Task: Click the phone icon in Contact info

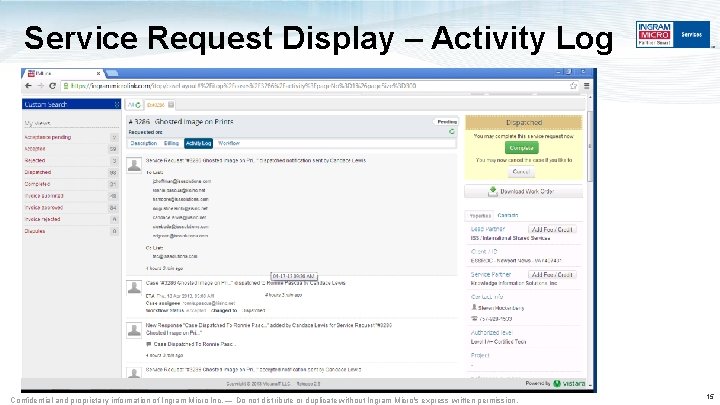Action: coord(474,318)
